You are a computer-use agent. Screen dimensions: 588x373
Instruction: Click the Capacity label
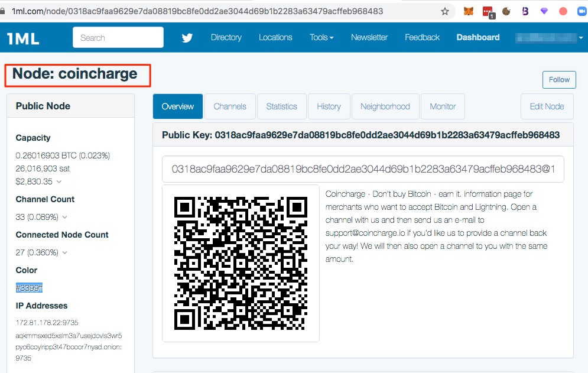(33, 138)
